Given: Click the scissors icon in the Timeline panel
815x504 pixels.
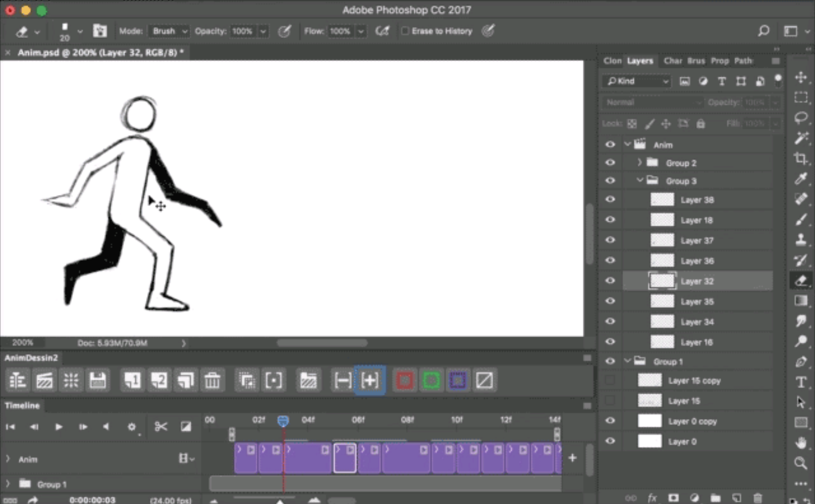Looking at the screenshot, I should (161, 427).
